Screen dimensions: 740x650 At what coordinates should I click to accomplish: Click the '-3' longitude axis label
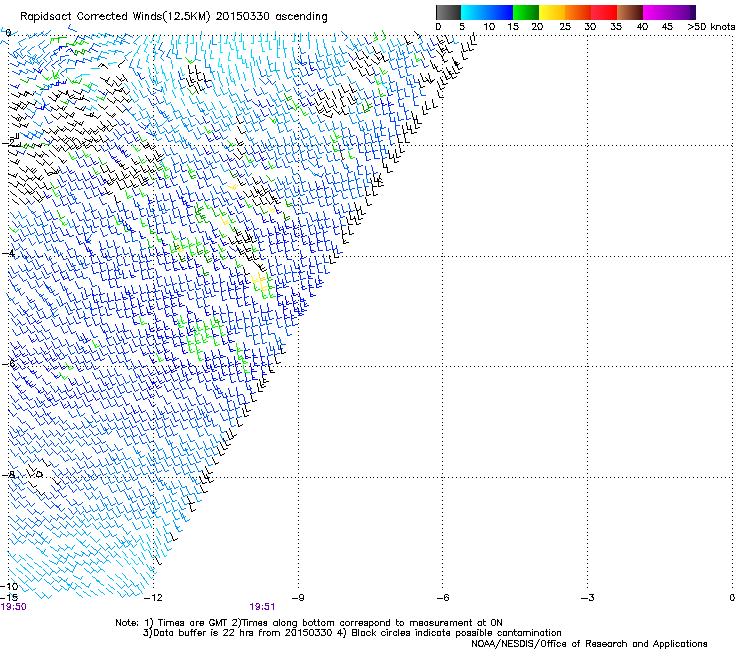(x=587, y=598)
